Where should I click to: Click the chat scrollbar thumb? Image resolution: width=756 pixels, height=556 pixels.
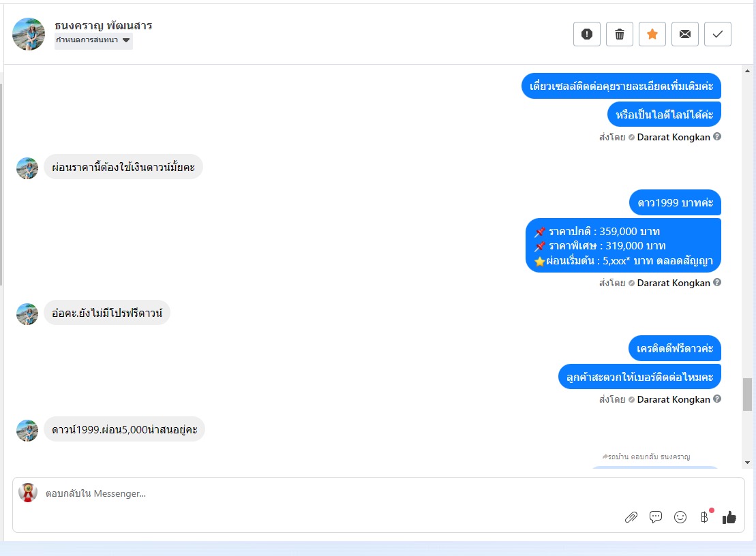[747, 395]
